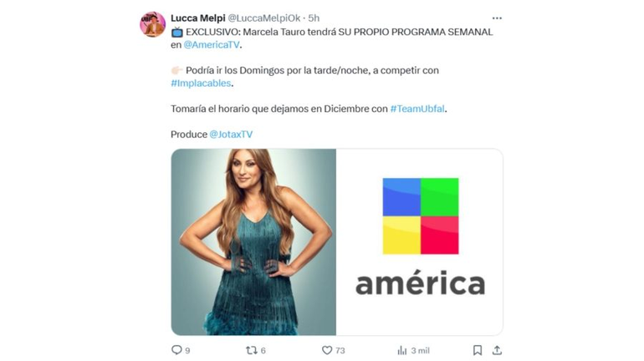Share the tweet using upload arrow icon
Screen dimensions: 644x361
pos(497,350)
